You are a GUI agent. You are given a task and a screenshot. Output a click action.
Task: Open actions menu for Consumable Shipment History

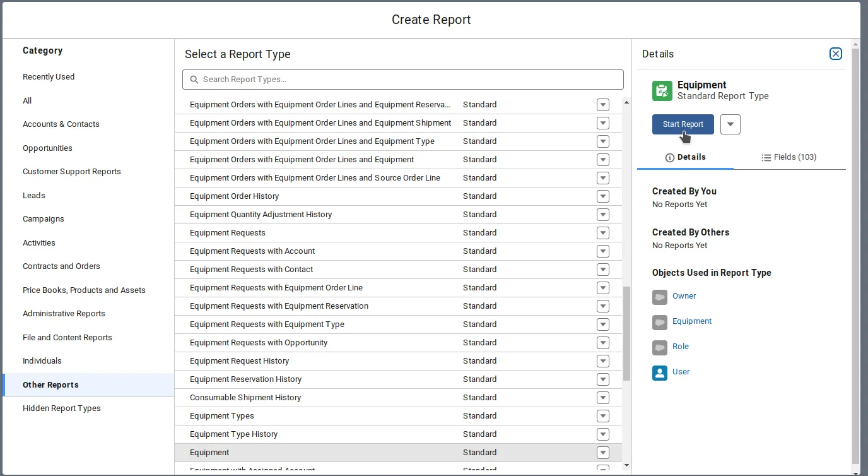[603, 398]
